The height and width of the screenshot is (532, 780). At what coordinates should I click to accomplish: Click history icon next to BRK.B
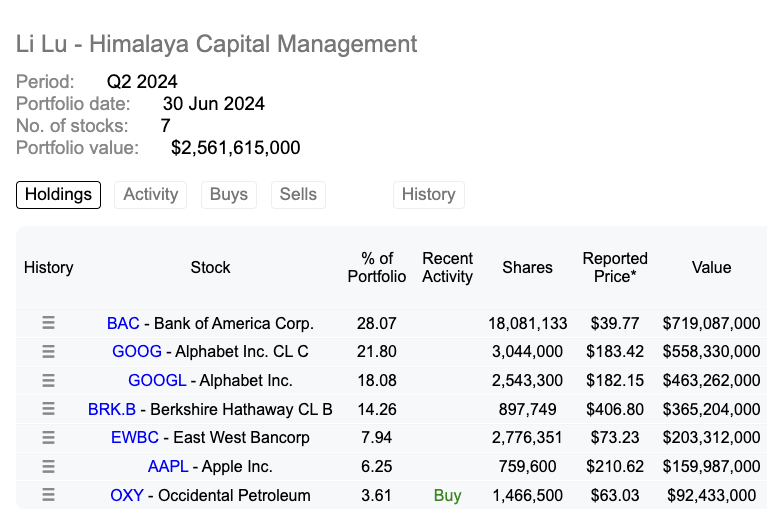click(x=48, y=409)
